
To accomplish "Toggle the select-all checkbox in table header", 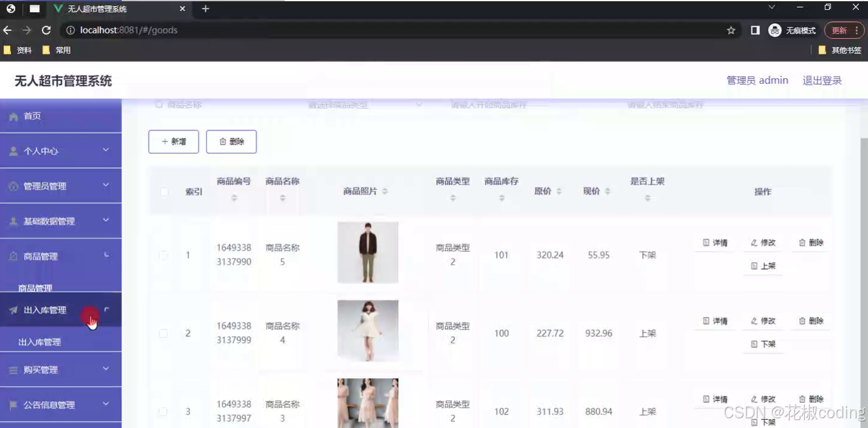I will click(163, 192).
